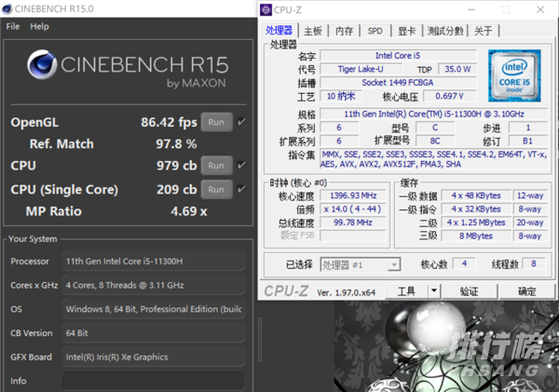
Task: Open the File menu in Cinebench
Action: (13, 27)
